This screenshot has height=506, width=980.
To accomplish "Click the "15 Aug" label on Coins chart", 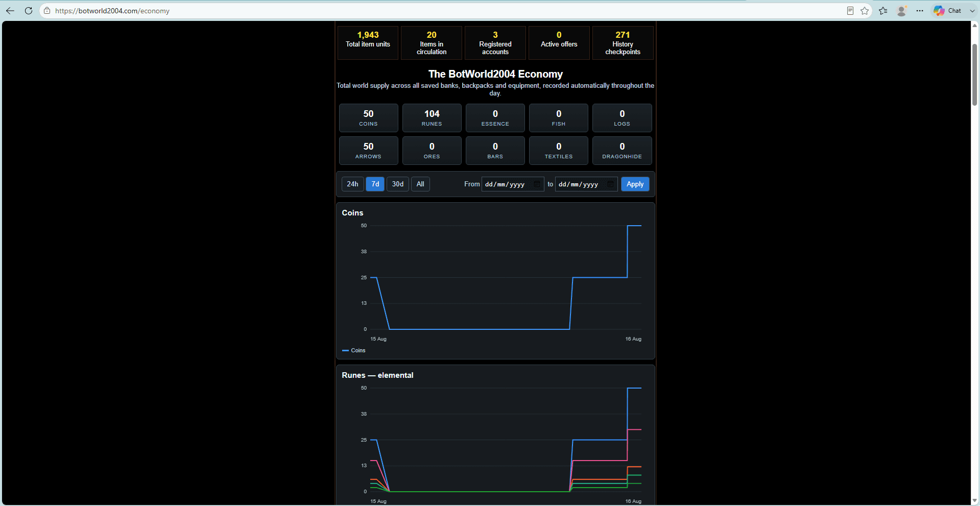I will coord(378,339).
